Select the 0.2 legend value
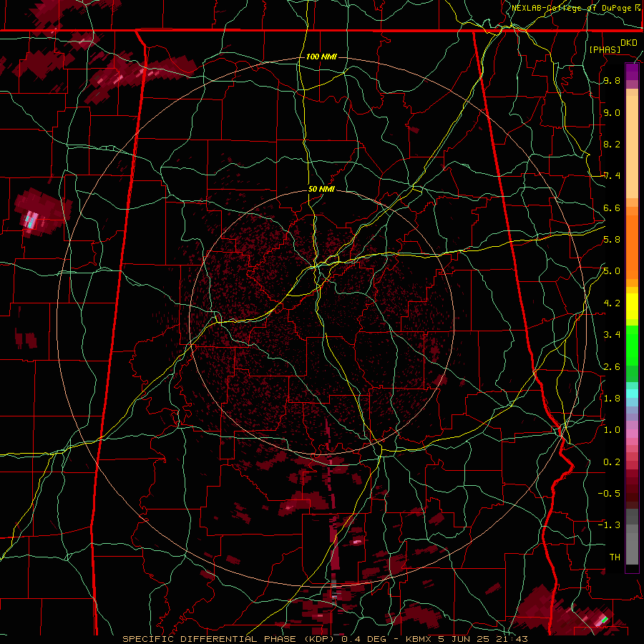The image size is (644, 644). pyautogui.click(x=612, y=462)
